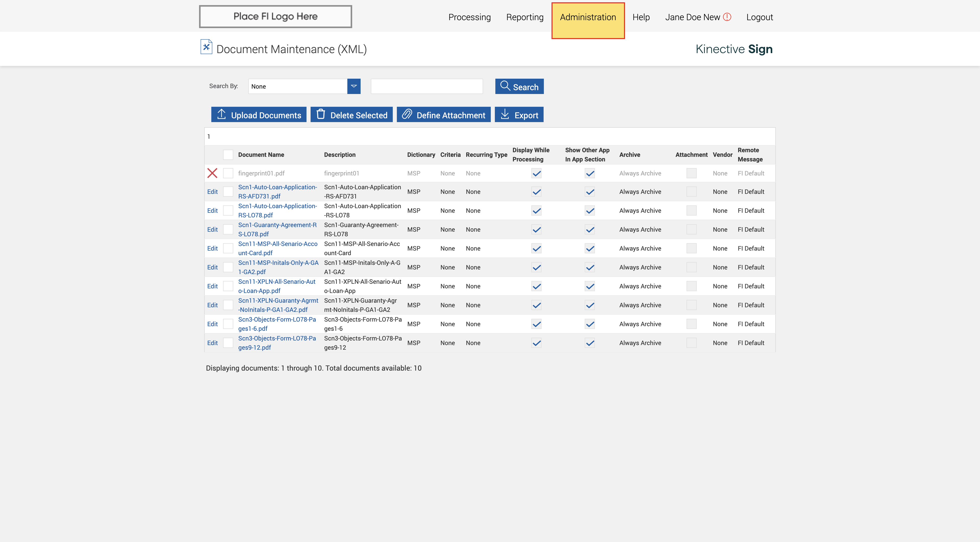Click Upload Documents with the upload arrow icon
Image resolution: width=980 pixels, height=542 pixels.
(x=259, y=115)
